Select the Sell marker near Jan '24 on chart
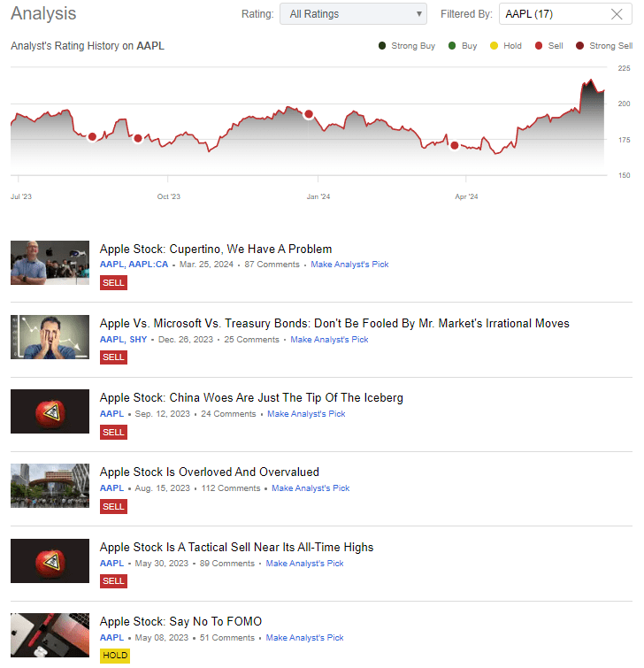 point(309,114)
